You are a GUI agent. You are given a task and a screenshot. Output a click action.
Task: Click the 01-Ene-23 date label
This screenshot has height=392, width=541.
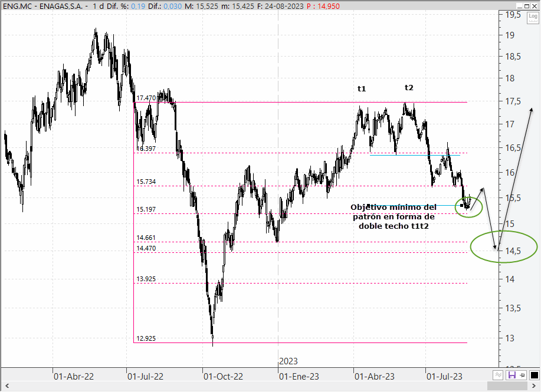coord(299,377)
